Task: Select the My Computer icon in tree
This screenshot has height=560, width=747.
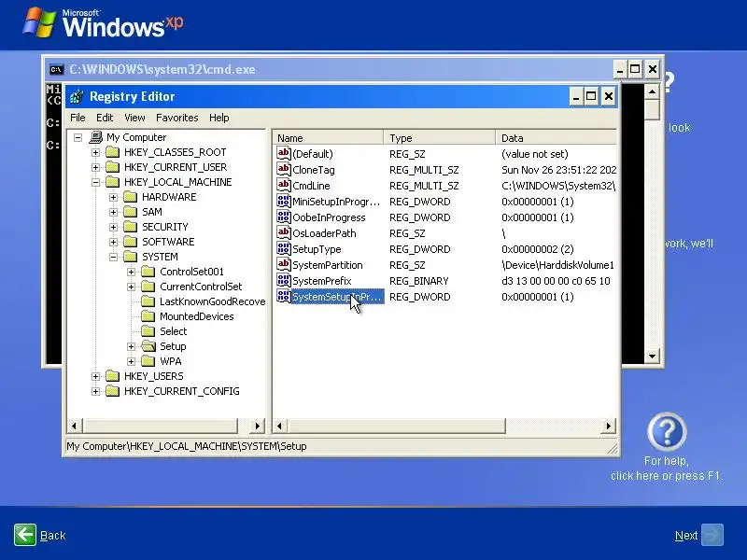Action: [x=96, y=137]
